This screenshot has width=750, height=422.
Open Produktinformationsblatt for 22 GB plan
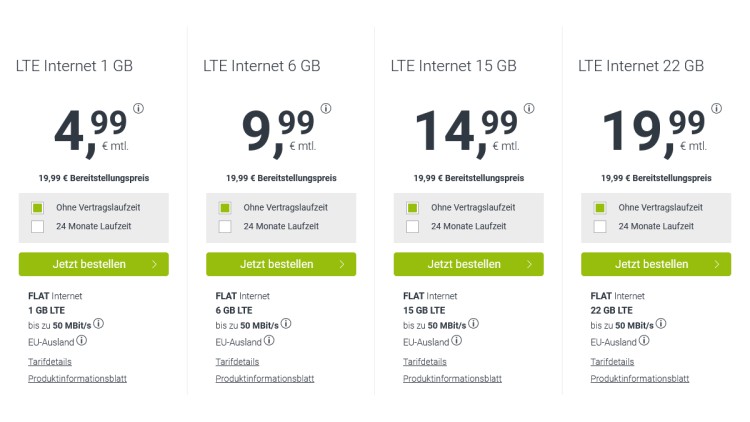point(639,379)
